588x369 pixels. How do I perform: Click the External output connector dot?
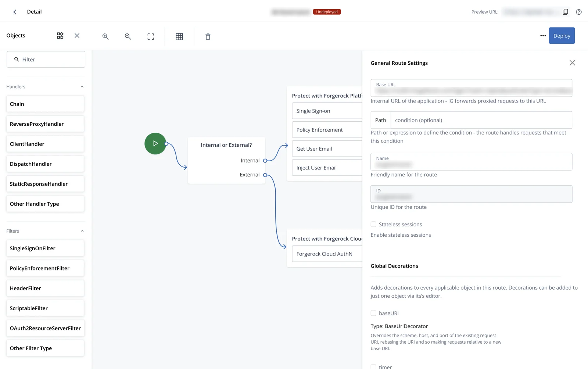coord(265,175)
